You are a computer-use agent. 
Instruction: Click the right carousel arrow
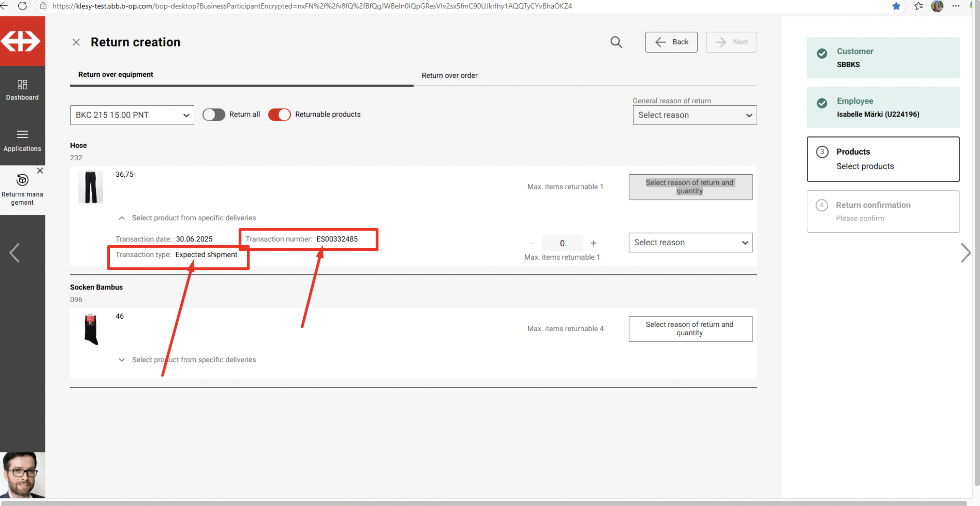point(965,253)
